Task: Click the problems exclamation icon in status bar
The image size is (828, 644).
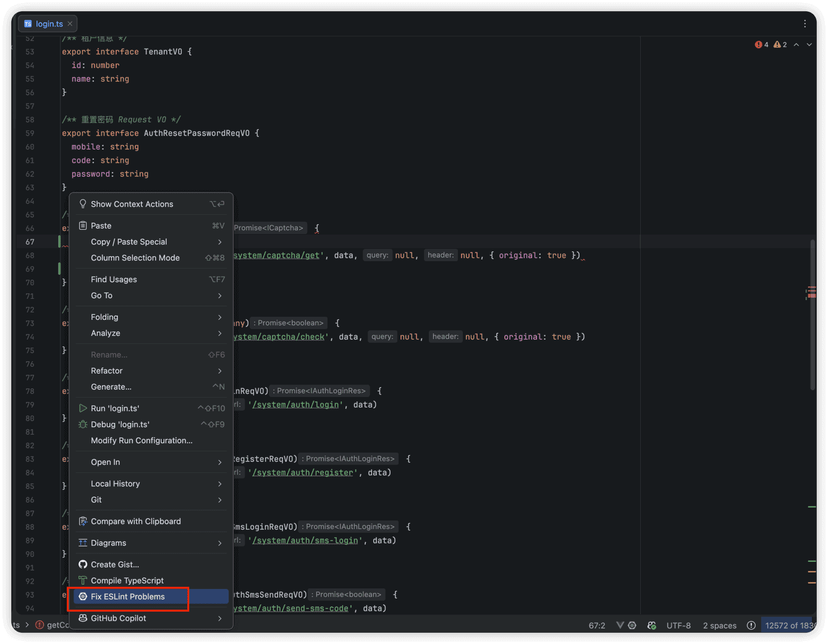Action: coord(751,625)
